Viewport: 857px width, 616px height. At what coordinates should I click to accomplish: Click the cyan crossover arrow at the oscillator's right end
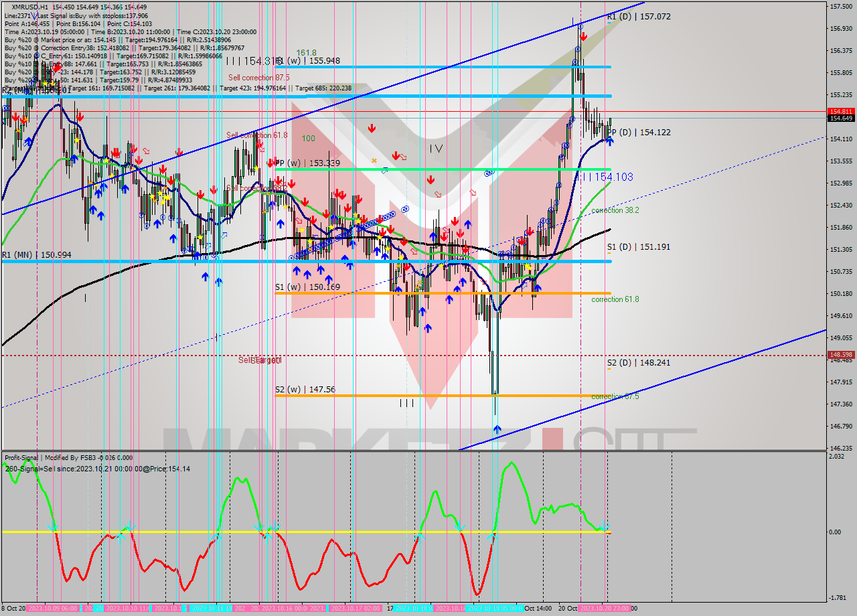pyautogui.click(x=603, y=526)
